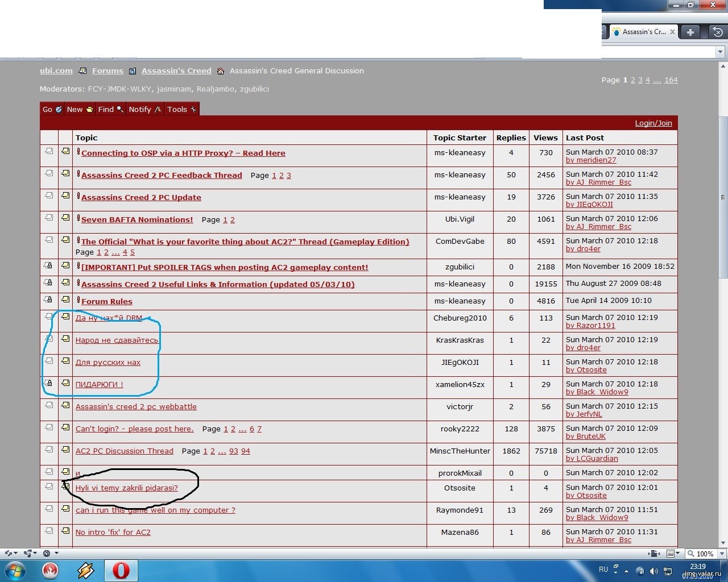Open the Народ не сдавайтесь topic
This screenshot has height=582, width=728.
pos(117,340)
